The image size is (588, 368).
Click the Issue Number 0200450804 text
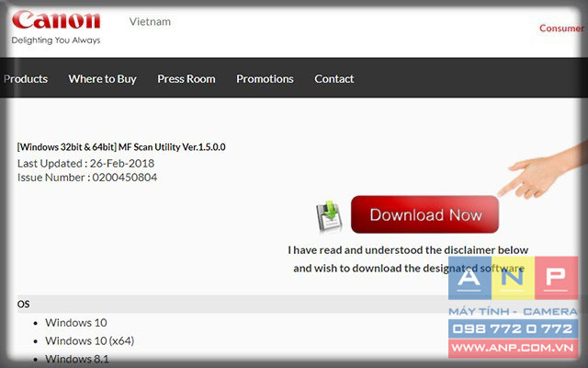(x=87, y=178)
